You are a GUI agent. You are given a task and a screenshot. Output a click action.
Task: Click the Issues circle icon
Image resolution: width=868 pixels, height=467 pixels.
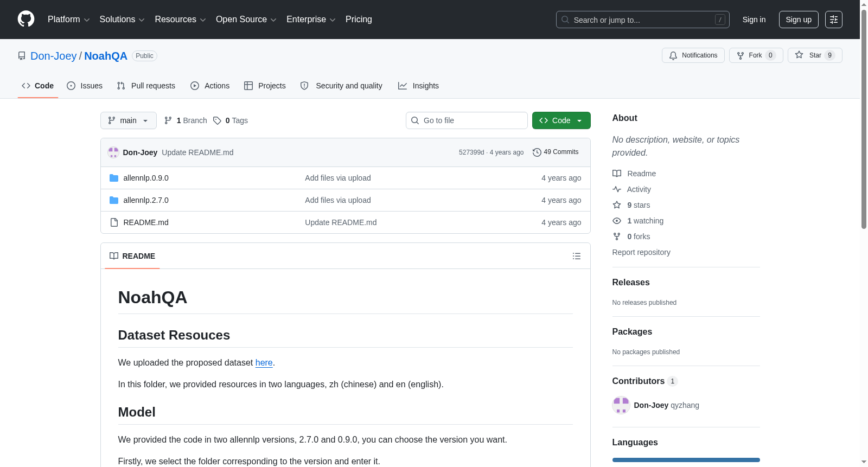pos(71,86)
